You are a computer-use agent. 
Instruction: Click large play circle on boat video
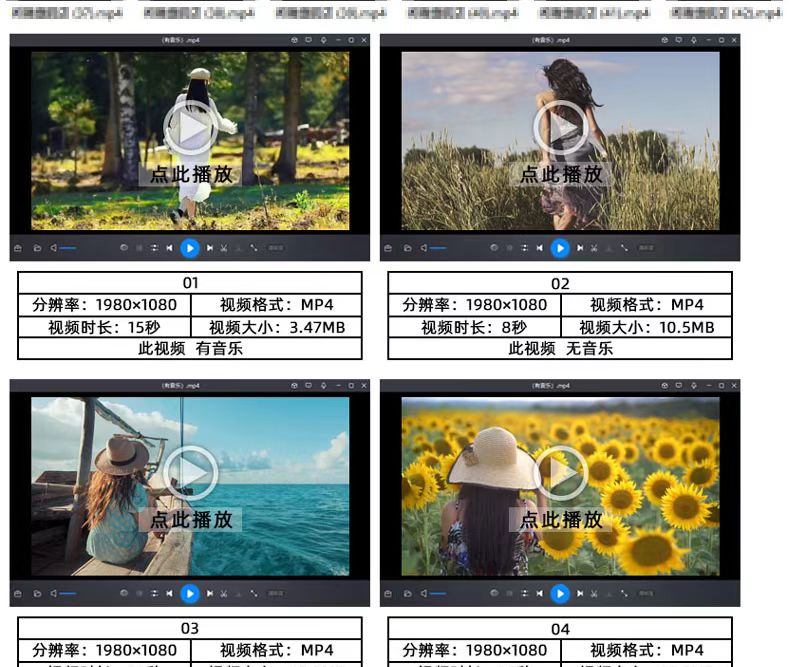click(190, 472)
